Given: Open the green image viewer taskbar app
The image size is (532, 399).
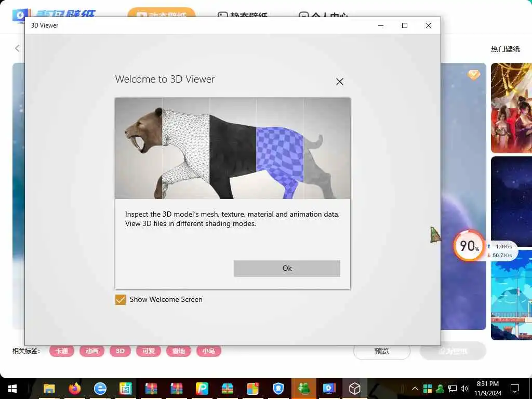Looking at the screenshot, I should pyautogui.click(x=126, y=389).
